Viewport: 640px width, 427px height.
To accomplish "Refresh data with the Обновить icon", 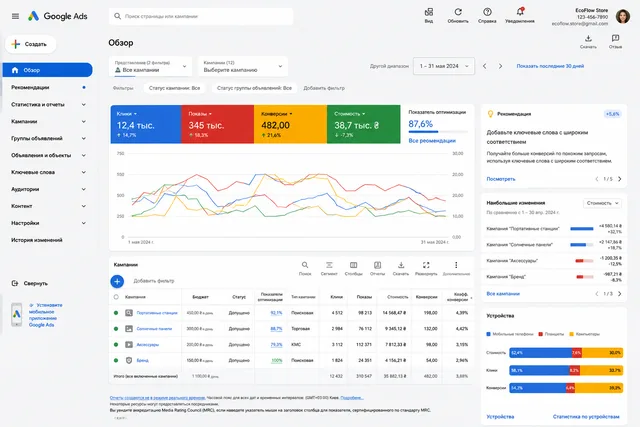I will pos(458,15).
